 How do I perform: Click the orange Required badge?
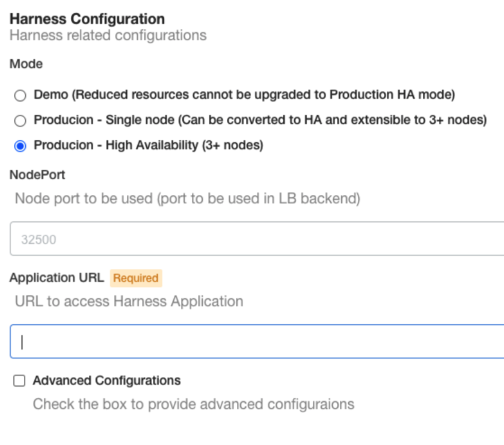click(x=136, y=278)
